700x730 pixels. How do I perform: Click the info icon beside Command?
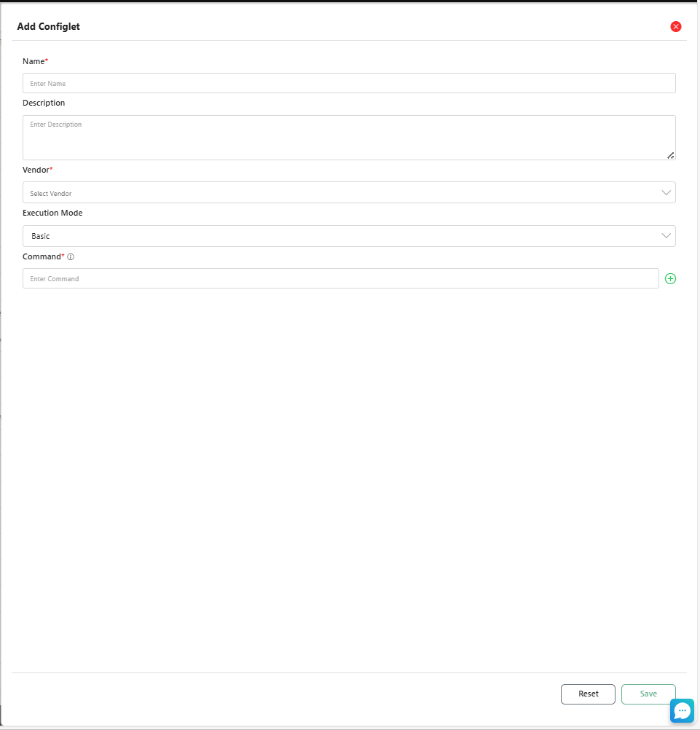click(71, 257)
